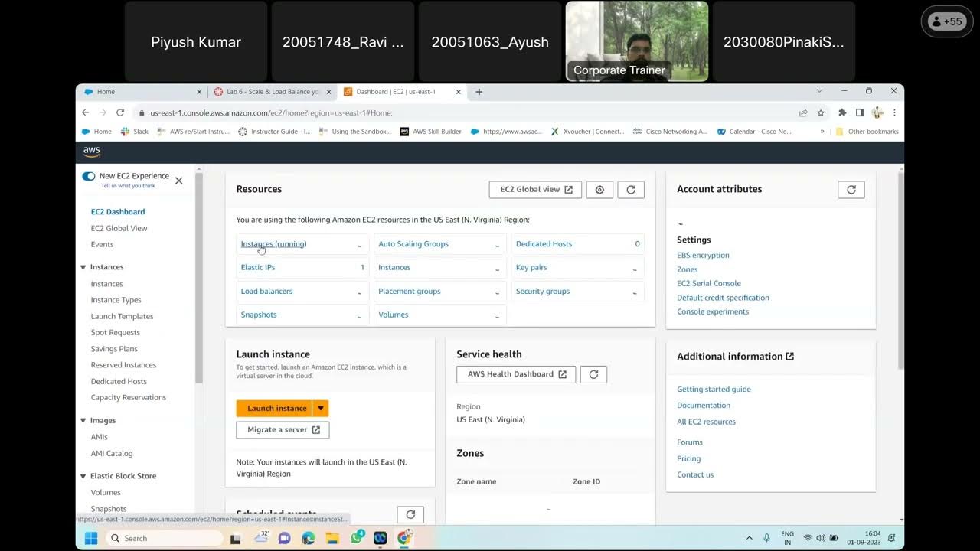The height and width of the screenshot is (551, 980).
Task: Select Savings Plans in sidebar
Action: point(114,349)
